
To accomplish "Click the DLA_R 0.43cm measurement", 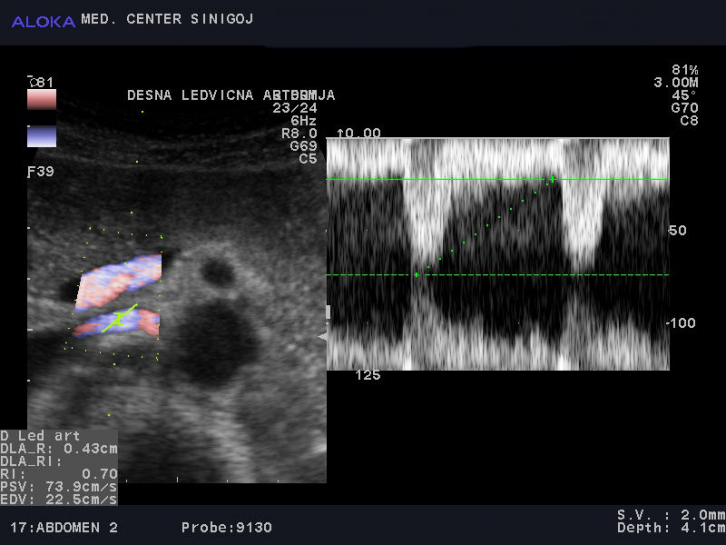I will (x=59, y=449).
